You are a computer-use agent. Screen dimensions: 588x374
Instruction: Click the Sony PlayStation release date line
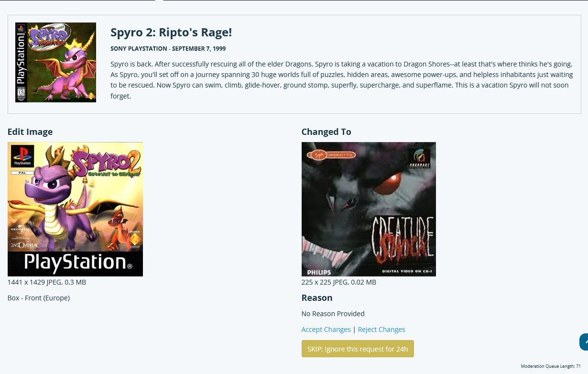[168, 49]
